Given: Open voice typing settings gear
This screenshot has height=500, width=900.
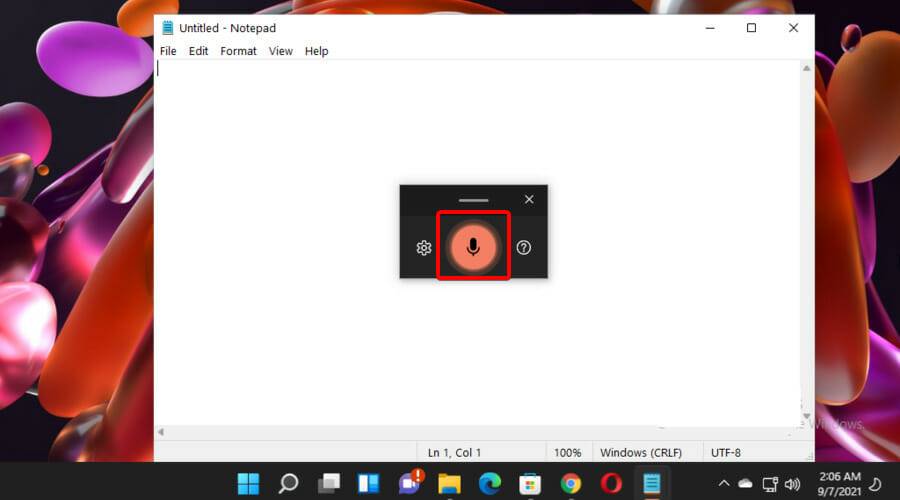Looking at the screenshot, I should pyautogui.click(x=423, y=248).
